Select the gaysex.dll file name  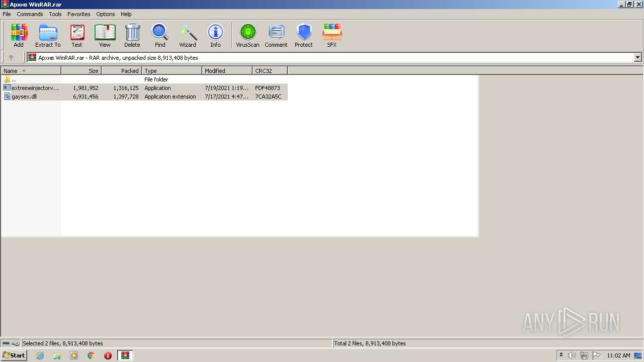click(x=24, y=97)
